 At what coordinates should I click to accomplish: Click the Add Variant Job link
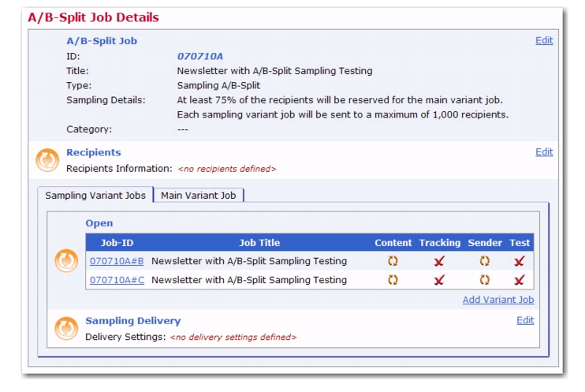point(498,300)
